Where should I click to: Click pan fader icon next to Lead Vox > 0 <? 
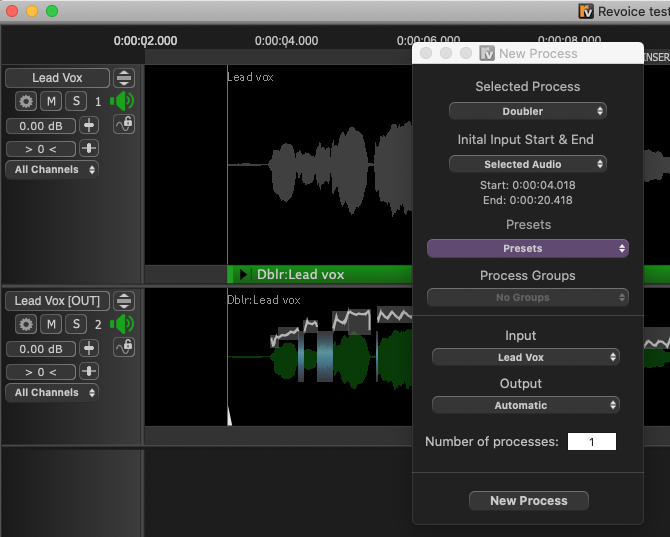[89, 149]
